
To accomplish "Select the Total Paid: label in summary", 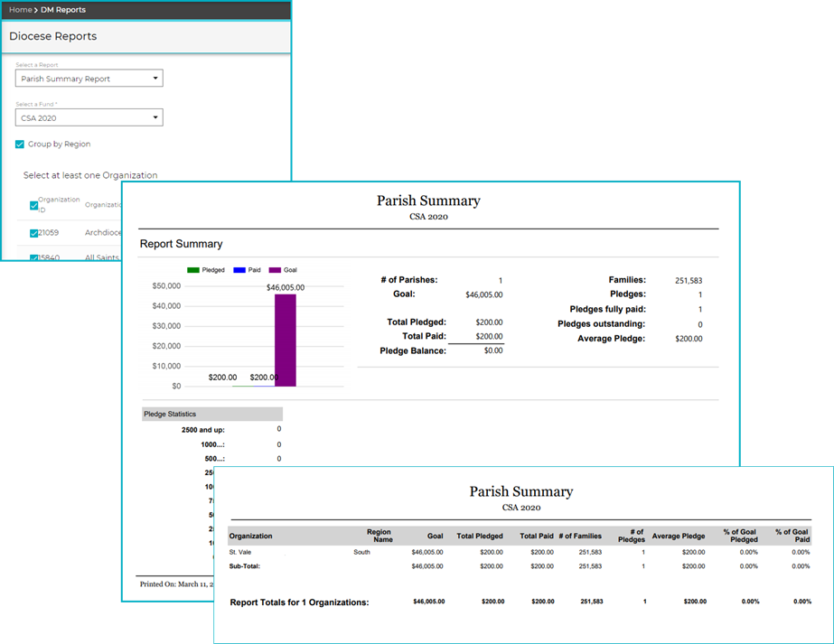I will coord(424,336).
